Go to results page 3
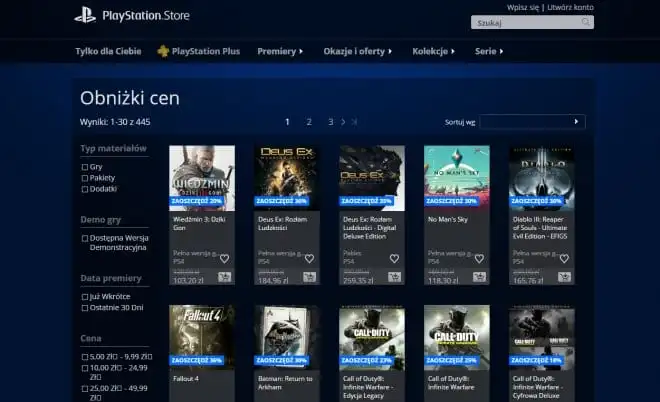This screenshot has width=660, height=402. point(330,122)
